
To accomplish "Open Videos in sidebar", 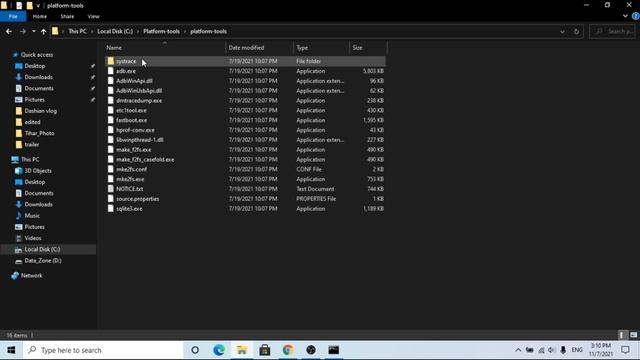I will tap(33, 238).
